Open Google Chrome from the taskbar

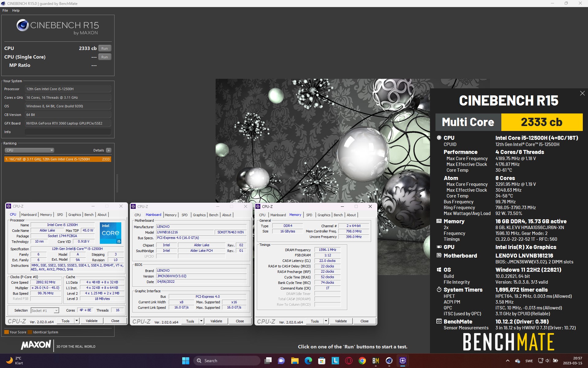click(x=362, y=361)
